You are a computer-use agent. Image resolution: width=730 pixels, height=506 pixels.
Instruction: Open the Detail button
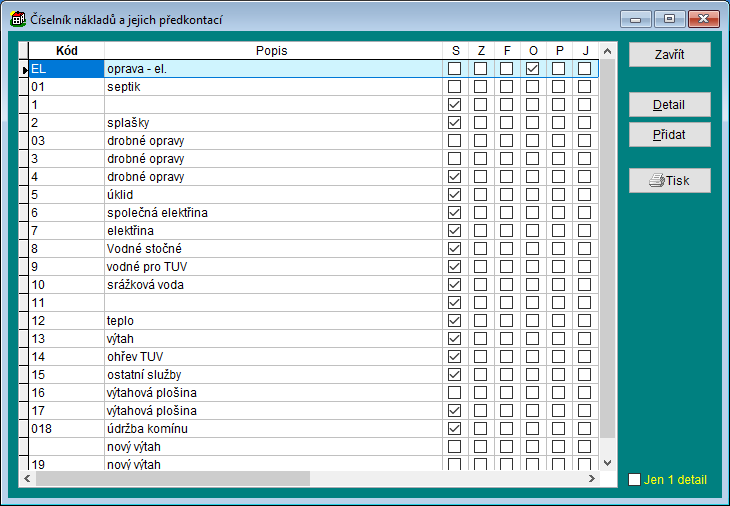(x=669, y=105)
